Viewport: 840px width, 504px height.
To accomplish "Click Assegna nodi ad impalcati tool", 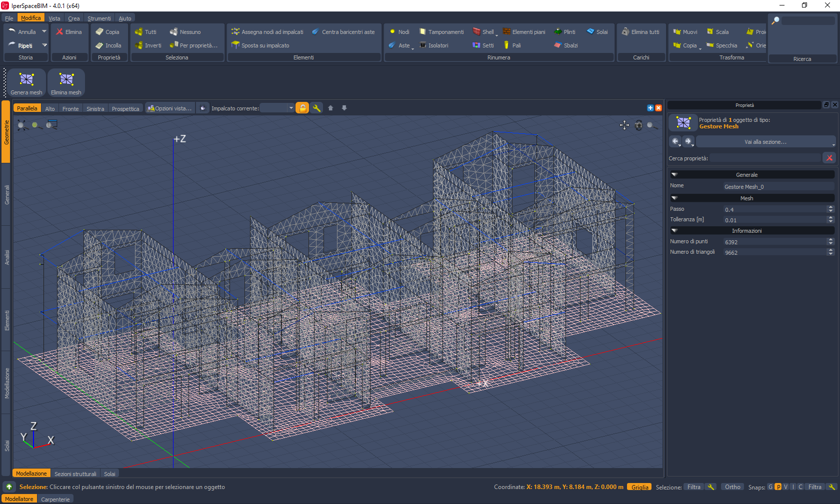I will [267, 32].
